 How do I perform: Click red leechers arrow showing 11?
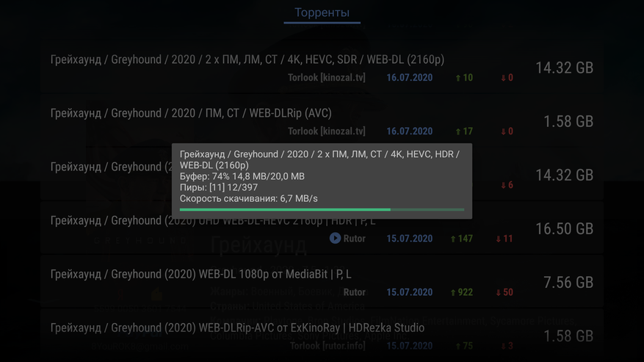(x=498, y=239)
